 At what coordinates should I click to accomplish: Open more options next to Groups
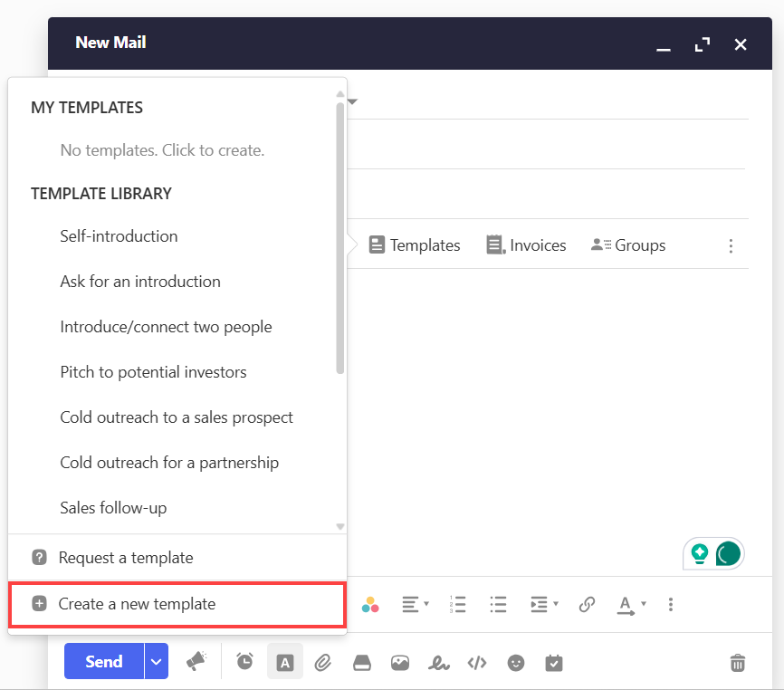[731, 245]
